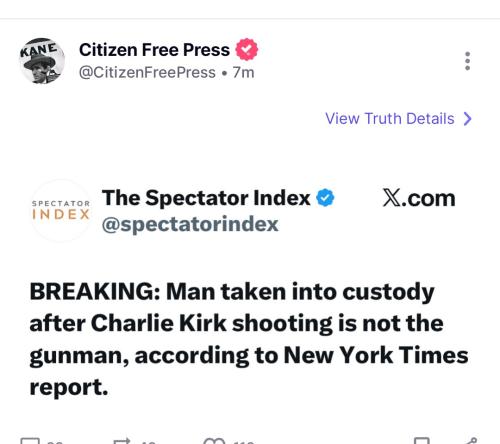Click the 7m post timestamp
The height and width of the screenshot is (444, 500).
click(243, 72)
